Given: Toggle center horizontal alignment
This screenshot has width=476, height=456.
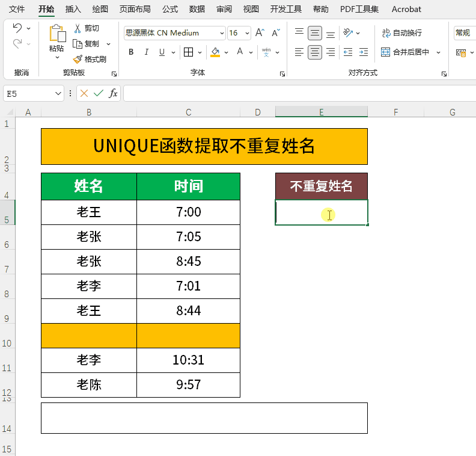Looking at the screenshot, I should click(x=315, y=52).
